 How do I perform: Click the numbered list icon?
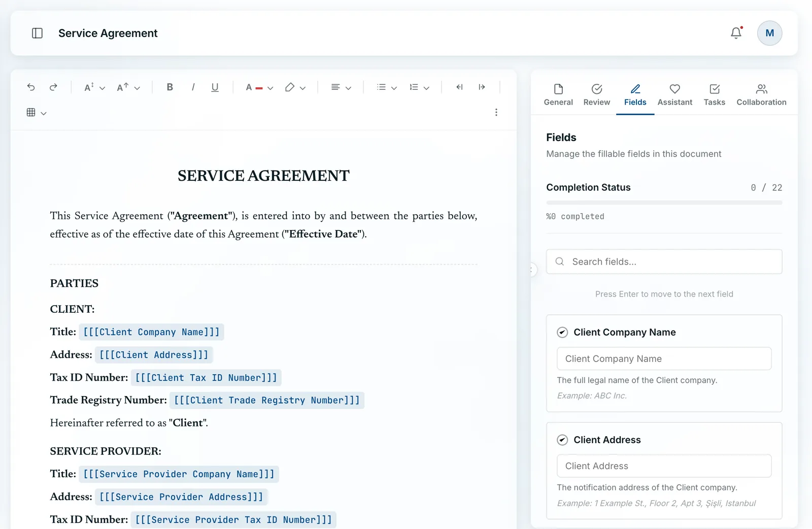click(414, 87)
